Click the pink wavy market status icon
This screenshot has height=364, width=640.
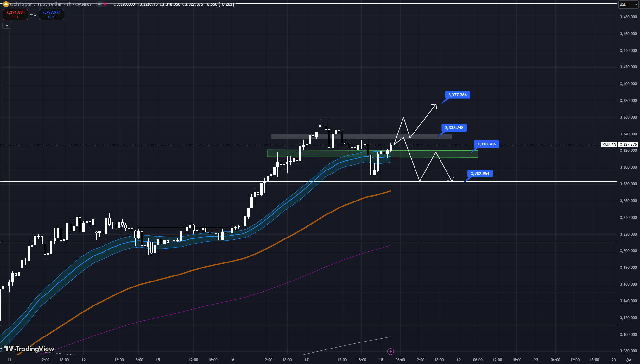(105, 4)
